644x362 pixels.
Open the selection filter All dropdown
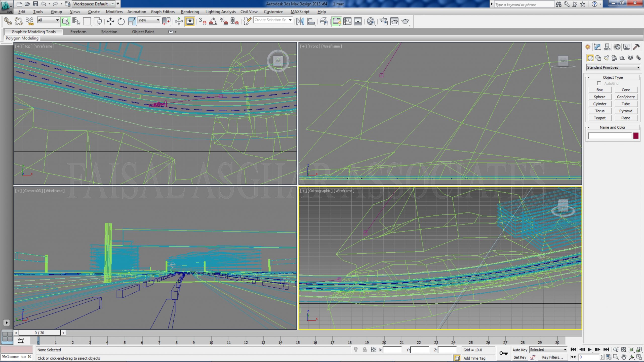tap(48, 20)
